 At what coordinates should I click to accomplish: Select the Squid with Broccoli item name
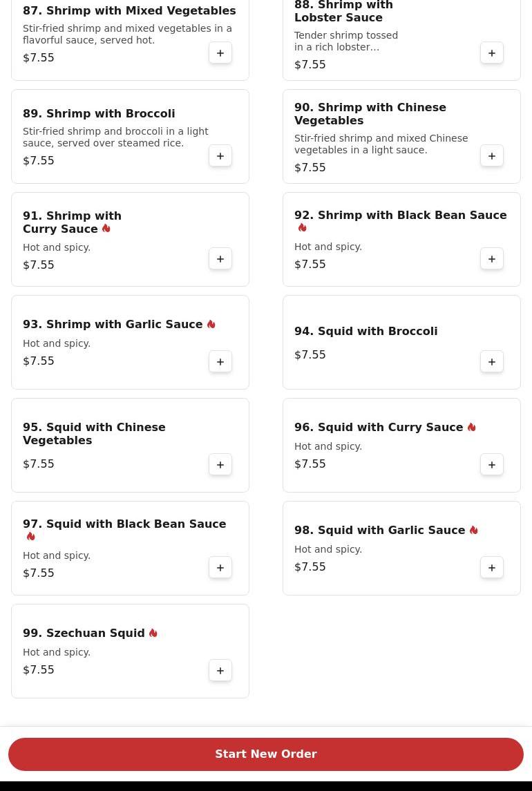[x=365, y=332]
